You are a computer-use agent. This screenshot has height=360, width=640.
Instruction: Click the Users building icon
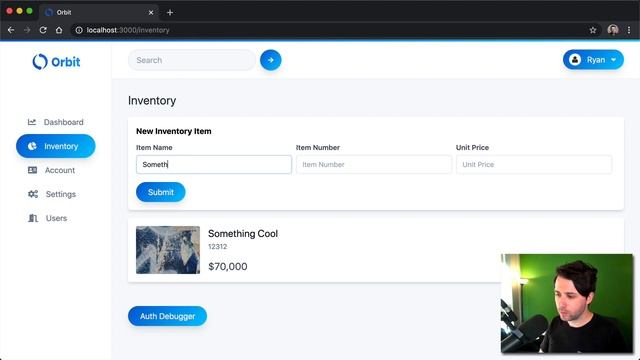(x=33, y=218)
